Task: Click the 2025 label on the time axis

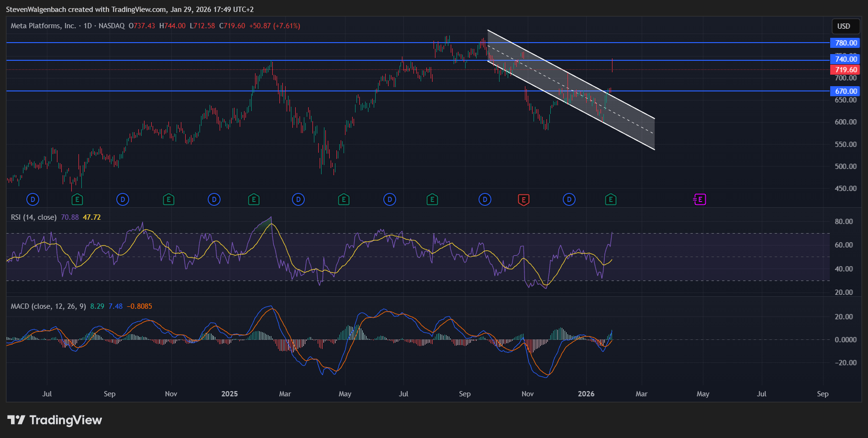Action: (230, 394)
